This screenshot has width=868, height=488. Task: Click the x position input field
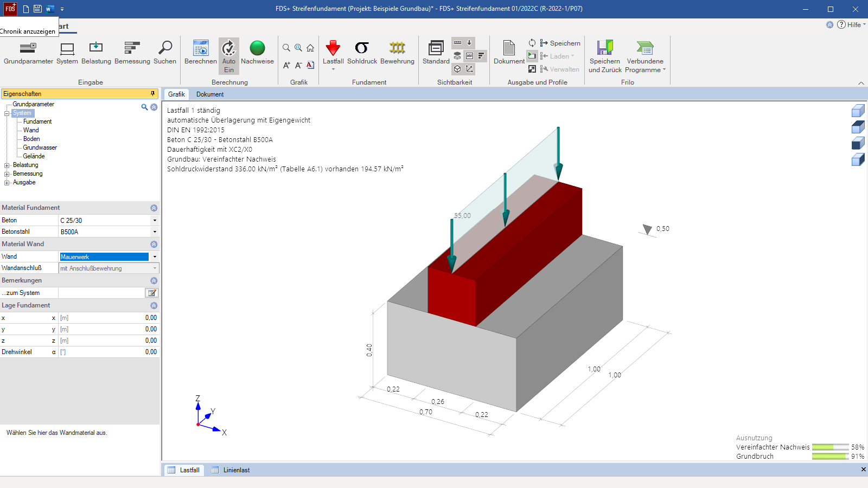point(108,318)
